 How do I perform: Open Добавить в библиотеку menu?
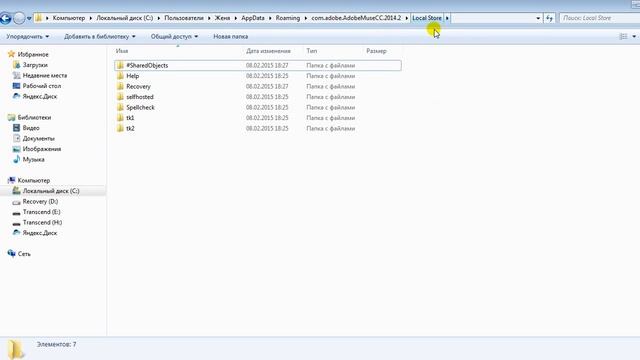coord(100,36)
